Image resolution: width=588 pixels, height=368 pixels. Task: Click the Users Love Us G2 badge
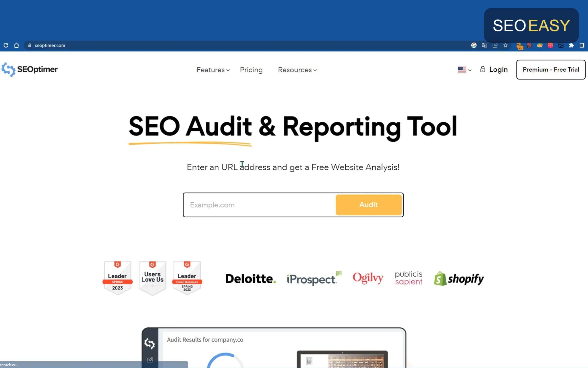point(152,278)
